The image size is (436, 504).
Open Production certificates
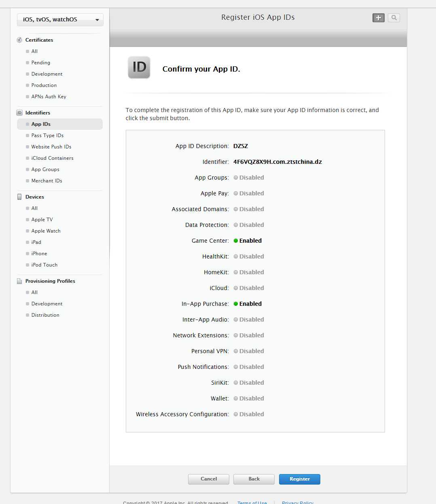[x=44, y=85]
